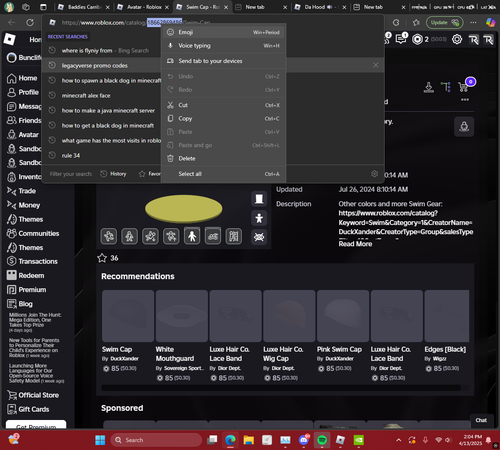The image size is (500, 450).
Task: Open the shopping cart icon
Action: click(x=464, y=87)
